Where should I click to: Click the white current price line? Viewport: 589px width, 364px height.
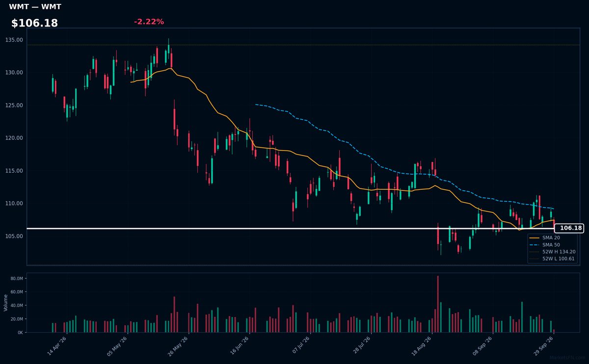pyautogui.click(x=291, y=228)
